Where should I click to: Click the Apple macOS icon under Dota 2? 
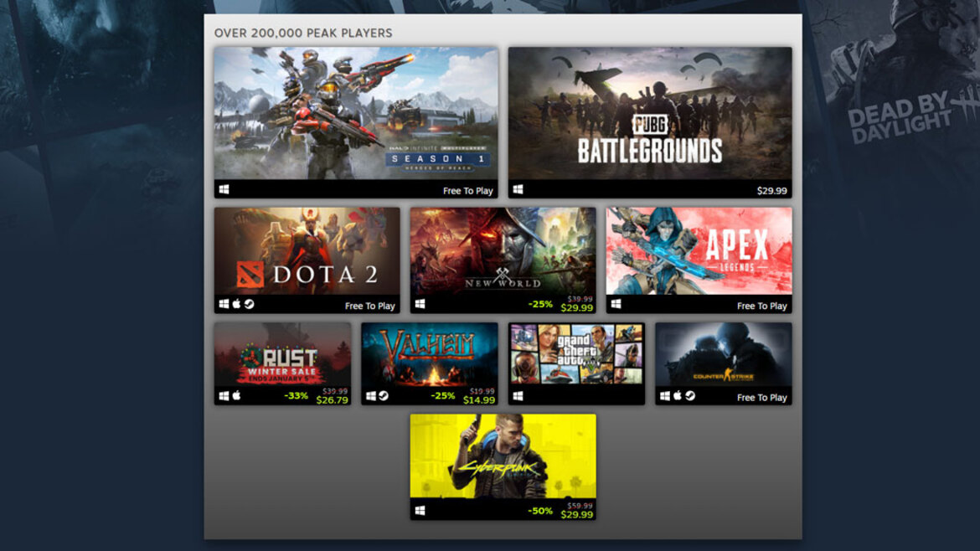[x=237, y=304]
